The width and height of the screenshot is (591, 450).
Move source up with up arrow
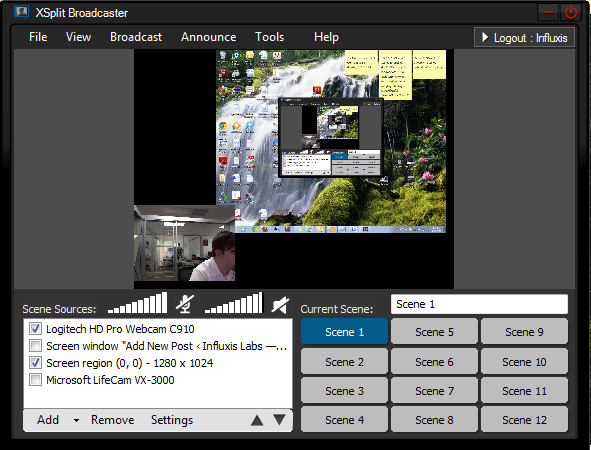(257, 420)
